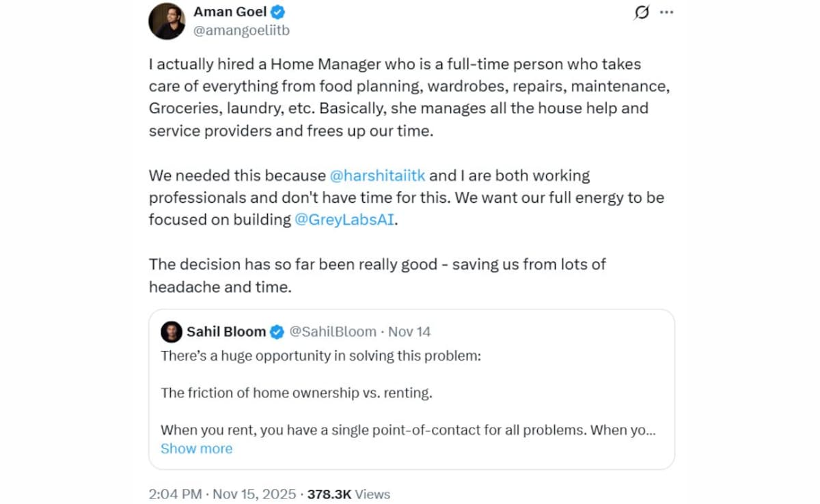Click the Aman Goel display name

[x=230, y=12]
